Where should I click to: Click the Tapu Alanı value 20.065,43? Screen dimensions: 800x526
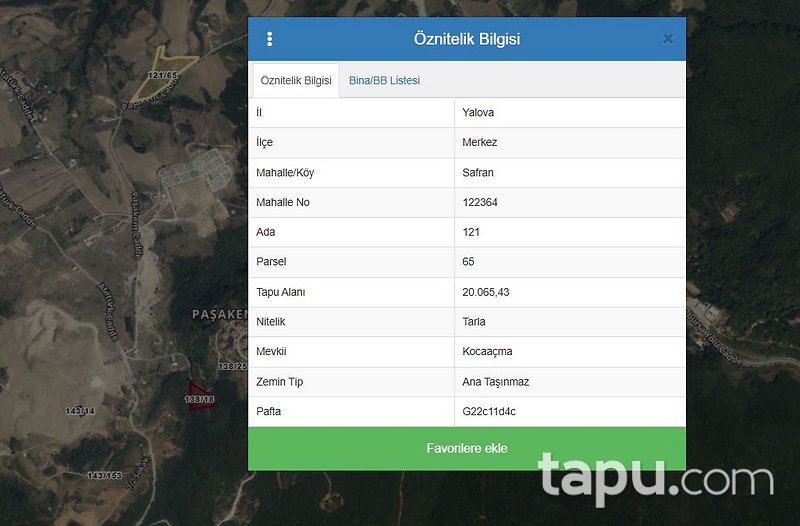(485, 292)
